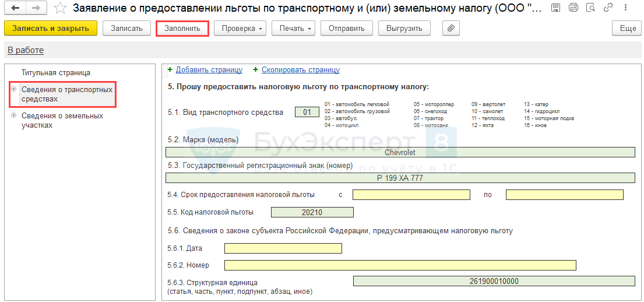Expand Сведения о земельных участках tree node

coord(13,115)
